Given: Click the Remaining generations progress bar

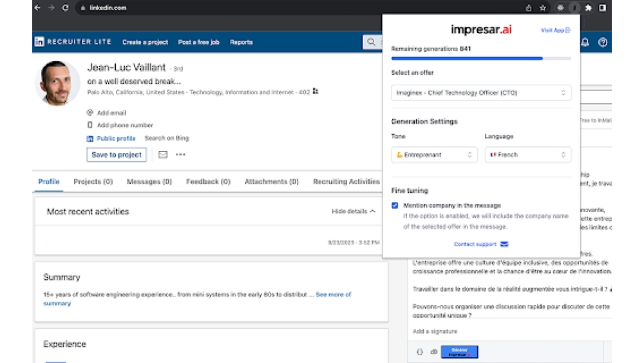Looking at the screenshot, I should [481, 59].
